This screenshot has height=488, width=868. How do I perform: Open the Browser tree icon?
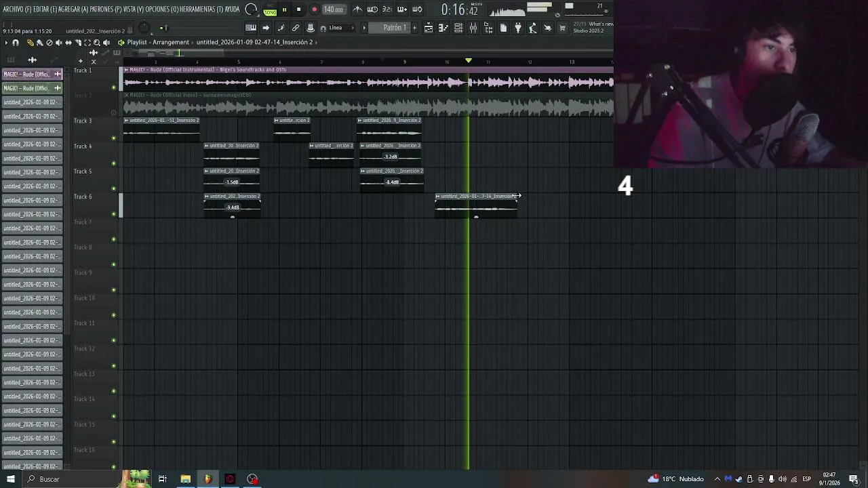(488, 28)
